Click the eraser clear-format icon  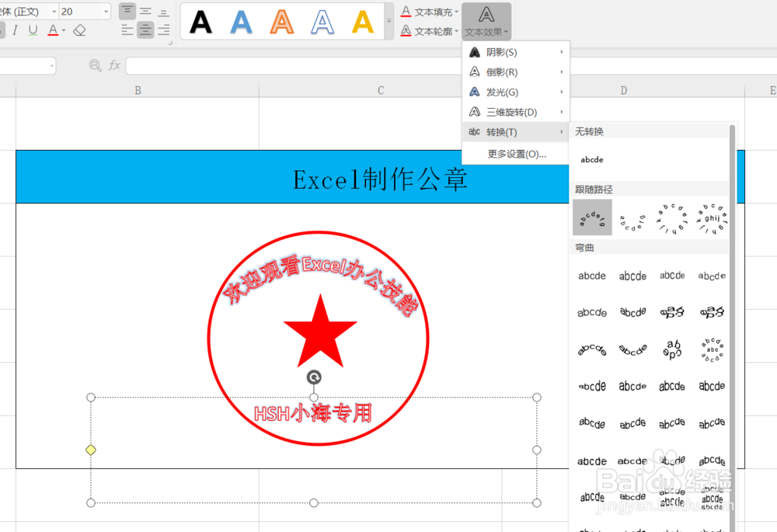[80, 30]
